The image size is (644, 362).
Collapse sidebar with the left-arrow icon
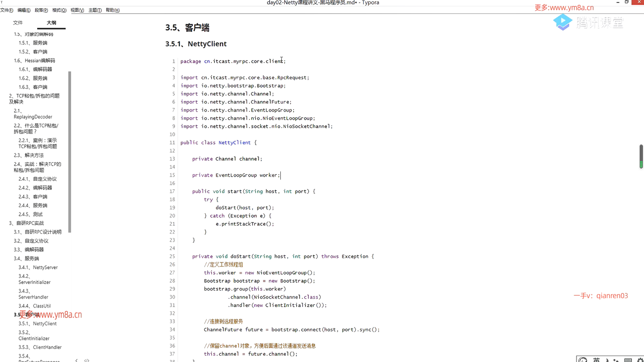tap(76, 360)
